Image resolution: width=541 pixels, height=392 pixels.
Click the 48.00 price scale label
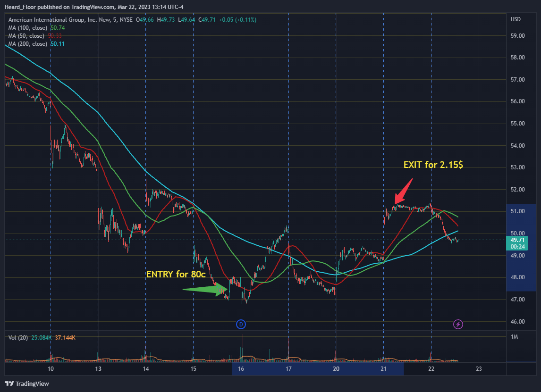tap(517, 277)
